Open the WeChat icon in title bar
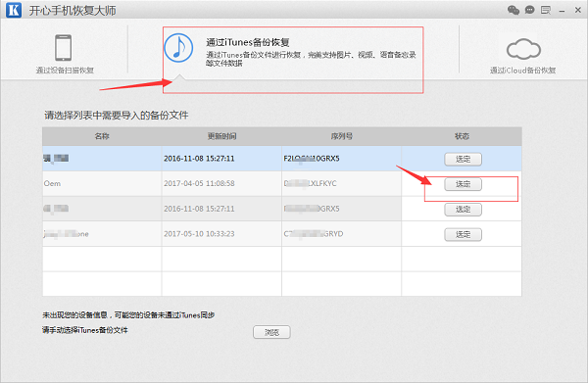 [x=514, y=10]
